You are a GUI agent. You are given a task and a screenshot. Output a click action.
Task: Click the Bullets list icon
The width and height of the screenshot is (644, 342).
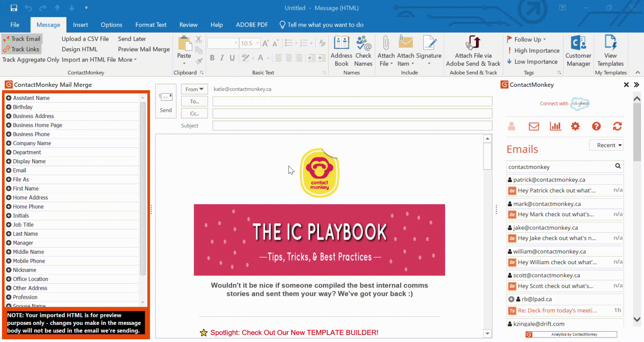[288, 43]
